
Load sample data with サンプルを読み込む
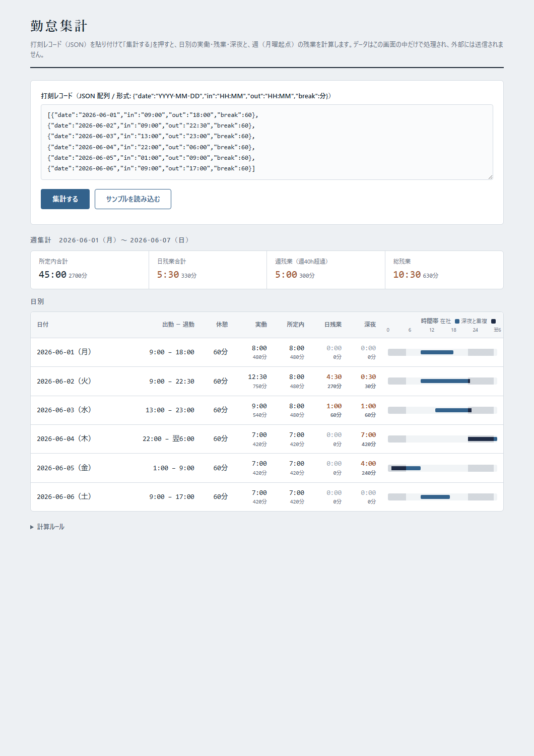coord(133,199)
